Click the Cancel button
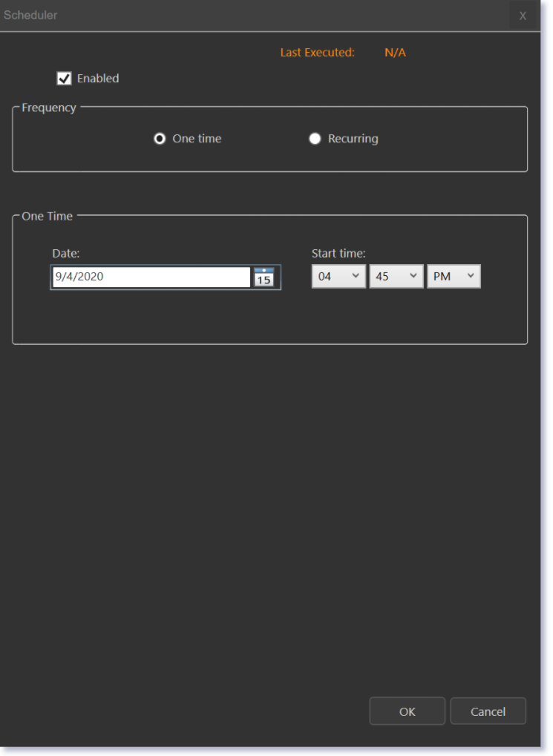The image size is (553, 756). pos(488,711)
